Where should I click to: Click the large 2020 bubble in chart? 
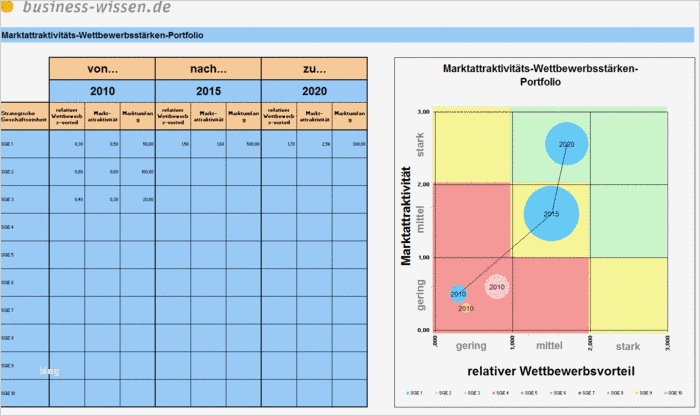(x=567, y=144)
